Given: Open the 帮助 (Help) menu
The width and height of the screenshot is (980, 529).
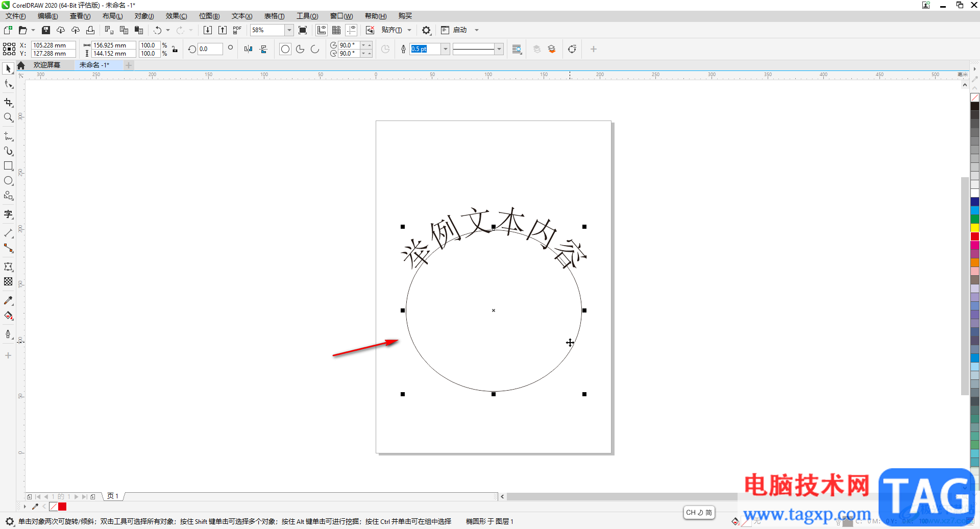Looking at the screenshot, I should click(x=376, y=16).
